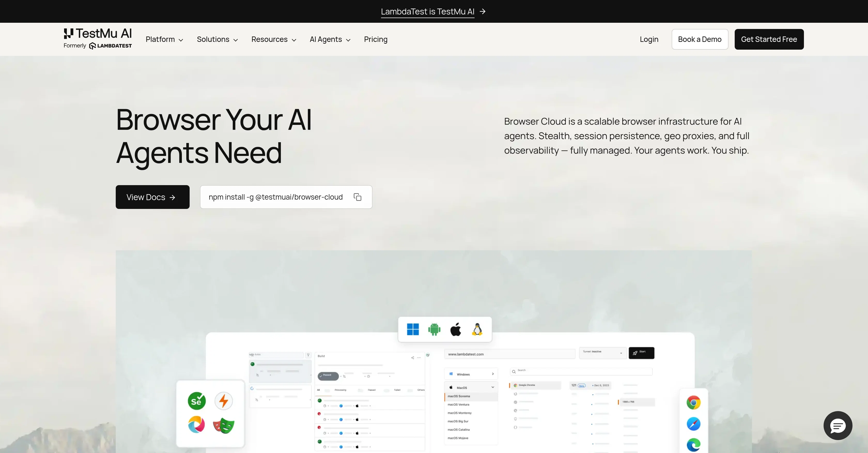Click the Chrome browser icon
This screenshot has height=453, width=868.
point(693,402)
